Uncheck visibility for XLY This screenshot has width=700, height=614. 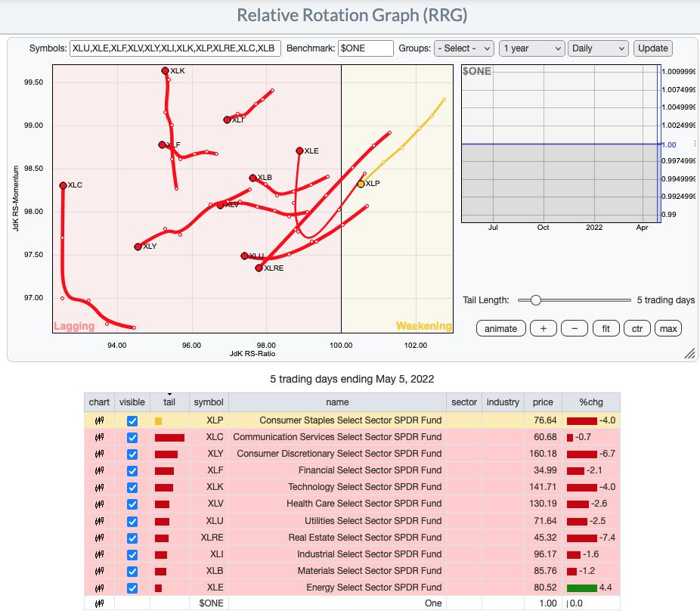click(132, 454)
